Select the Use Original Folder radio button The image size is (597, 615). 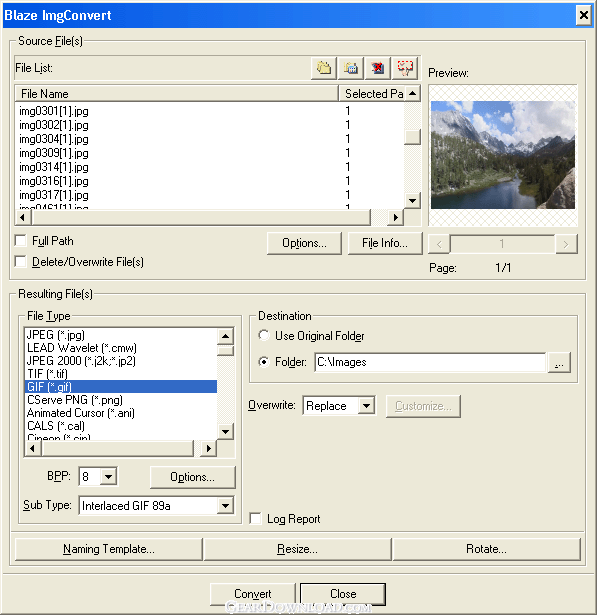point(264,335)
